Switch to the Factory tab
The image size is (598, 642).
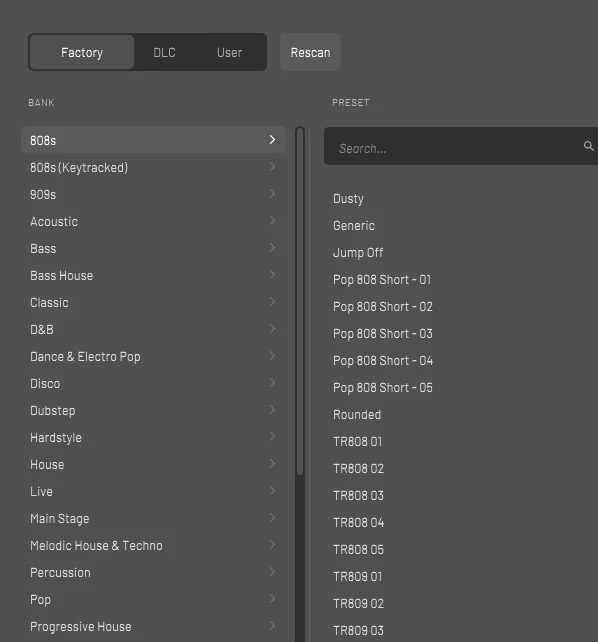[x=82, y=52]
